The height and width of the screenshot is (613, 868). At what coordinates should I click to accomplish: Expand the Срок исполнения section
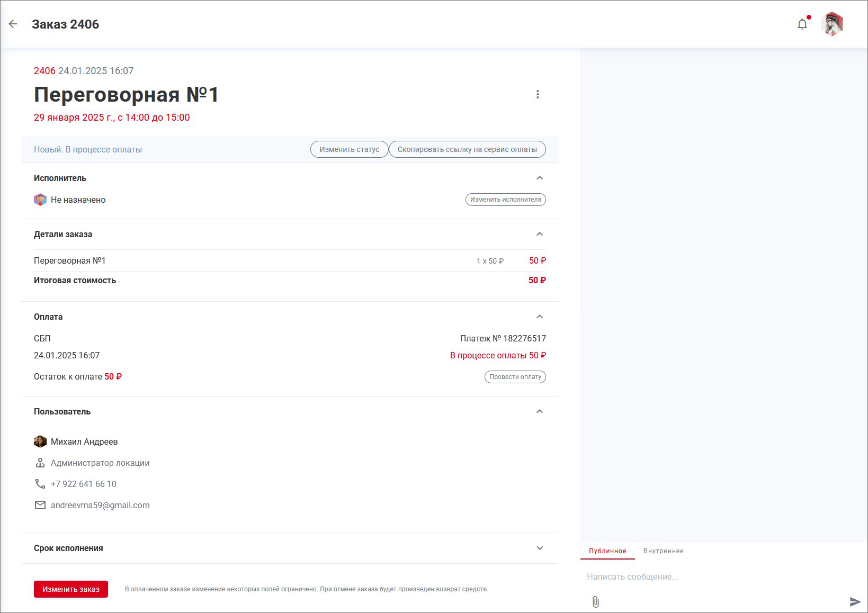(540, 548)
